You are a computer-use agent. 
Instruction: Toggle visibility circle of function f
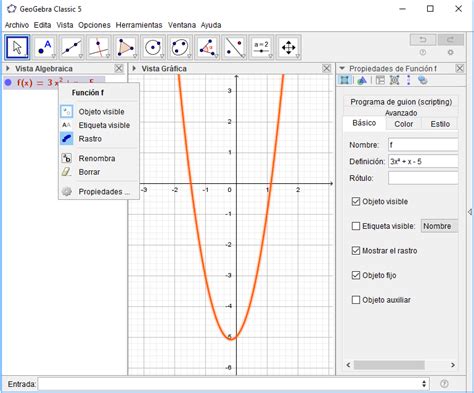[8, 82]
